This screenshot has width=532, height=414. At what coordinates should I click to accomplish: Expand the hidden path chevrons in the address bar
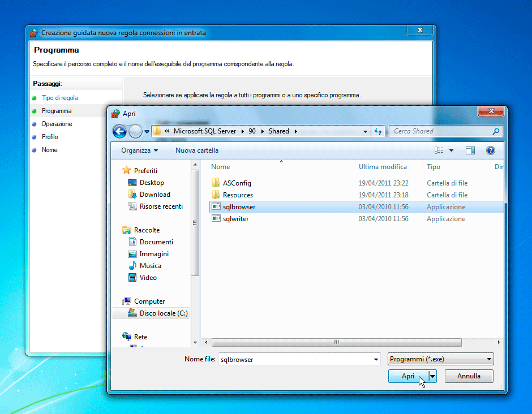167,131
